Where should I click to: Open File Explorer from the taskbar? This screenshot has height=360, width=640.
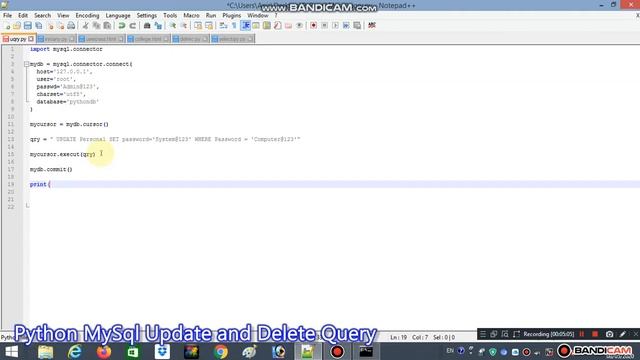[45, 352]
